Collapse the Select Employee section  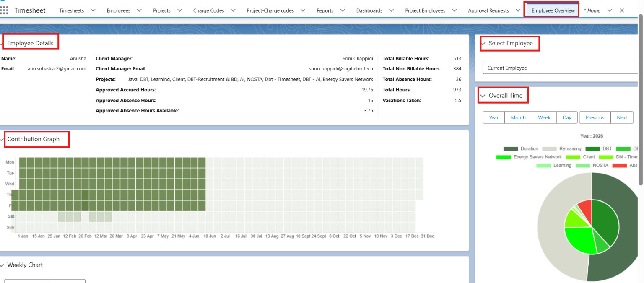[x=483, y=43]
